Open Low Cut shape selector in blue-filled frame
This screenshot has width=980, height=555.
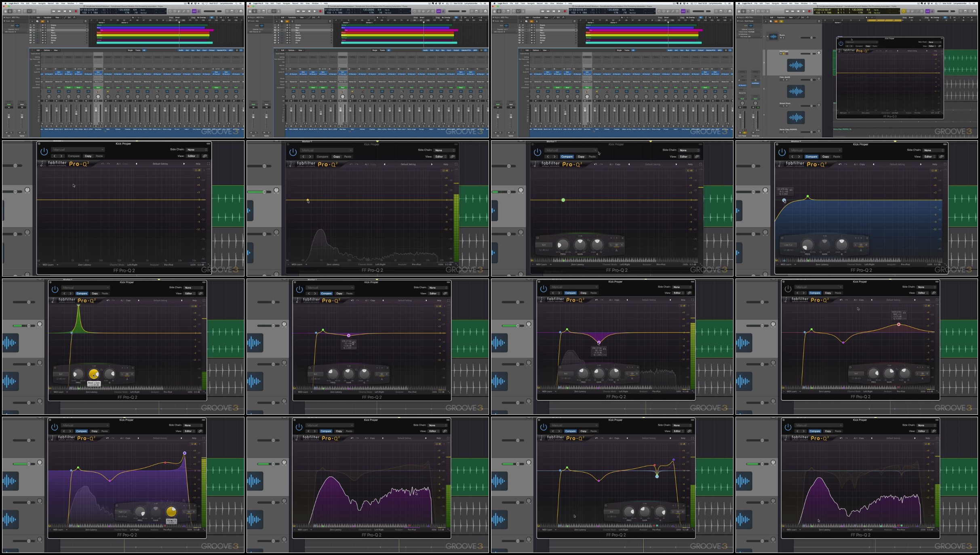point(788,245)
